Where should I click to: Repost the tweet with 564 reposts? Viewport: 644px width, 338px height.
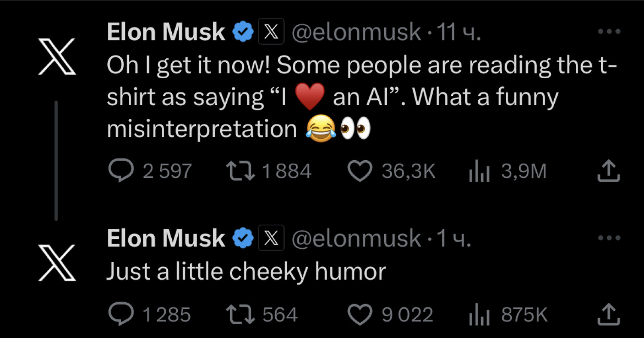241,315
